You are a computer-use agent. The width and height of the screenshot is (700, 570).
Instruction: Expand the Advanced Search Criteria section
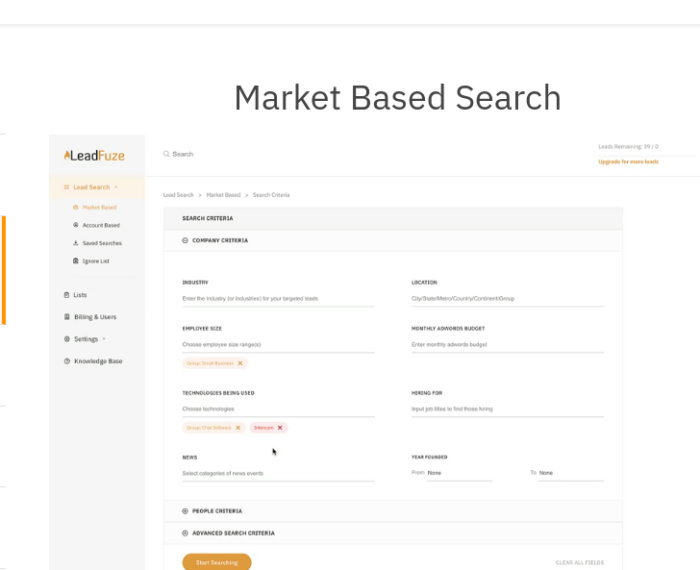point(185,533)
